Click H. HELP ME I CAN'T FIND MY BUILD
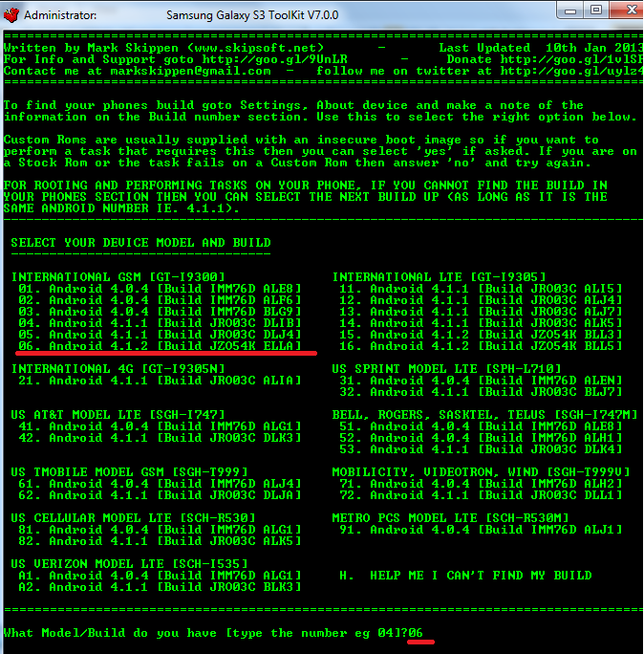Screen dimensions: 644x654 465,576
